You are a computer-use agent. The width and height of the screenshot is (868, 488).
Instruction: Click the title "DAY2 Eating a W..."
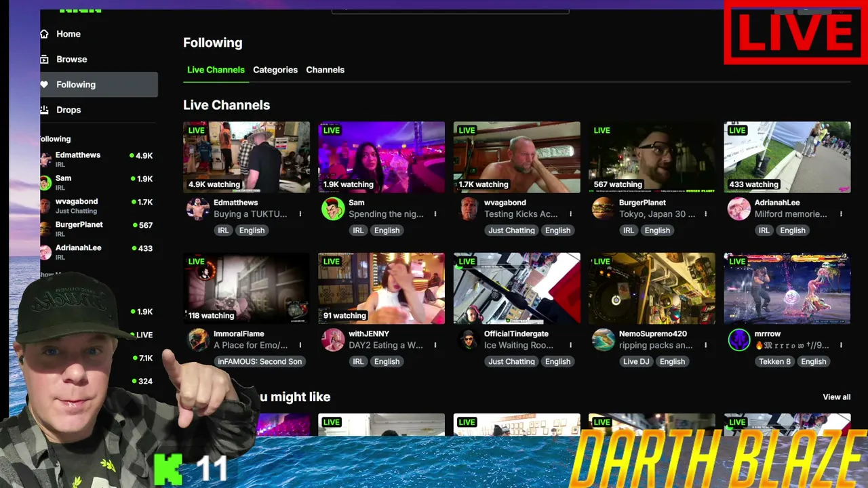pyautogui.click(x=386, y=345)
